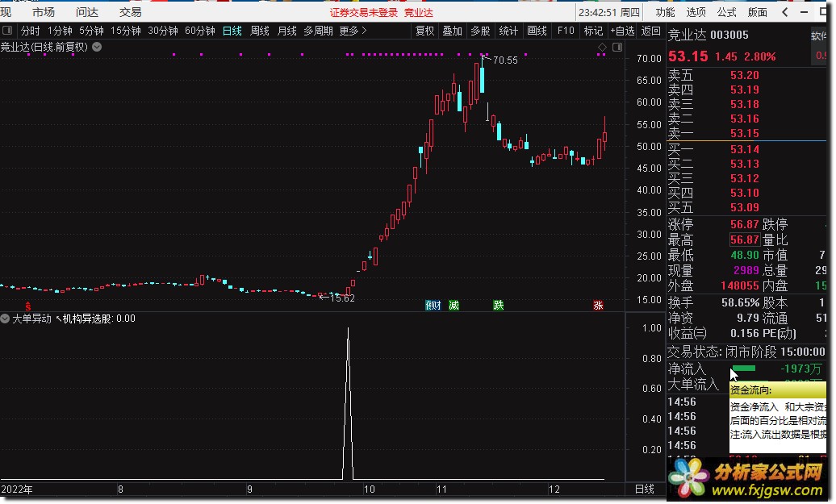Switch to the 分时 intraday view
Image resolution: width=836 pixels, height=504 pixels.
pyautogui.click(x=31, y=31)
